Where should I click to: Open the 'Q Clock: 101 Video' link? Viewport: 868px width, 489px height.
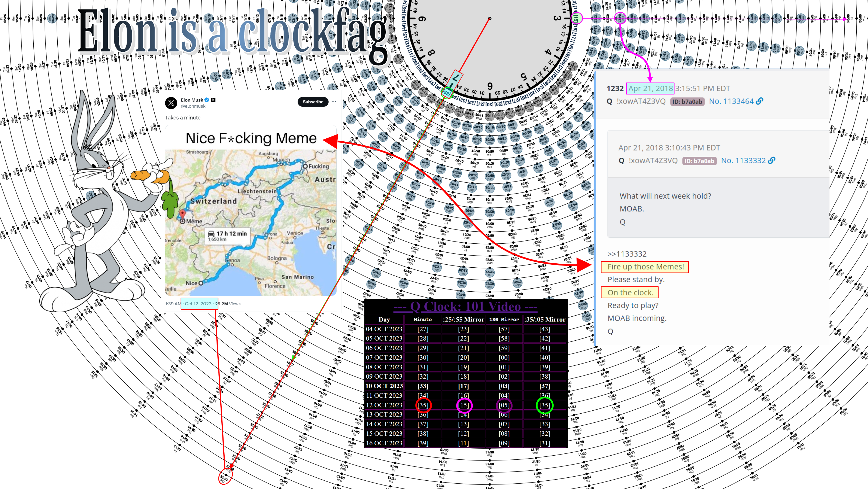coord(465,307)
